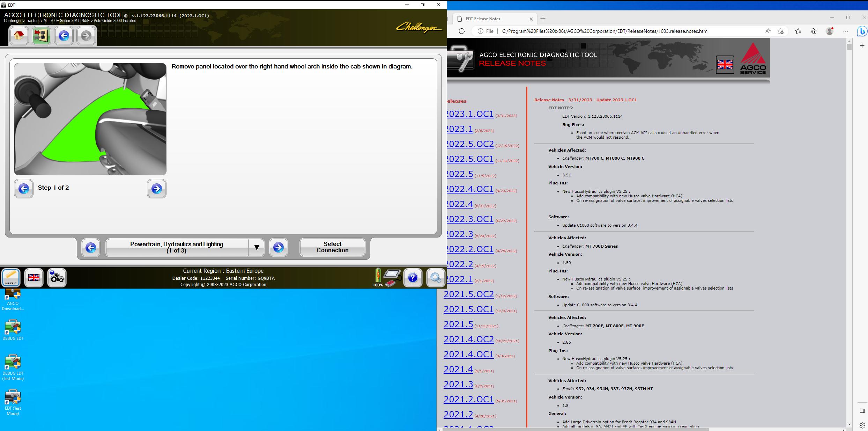The image size is (868, 431).
Task: Open language selection UK flag icon
Action: click(34, 278)
